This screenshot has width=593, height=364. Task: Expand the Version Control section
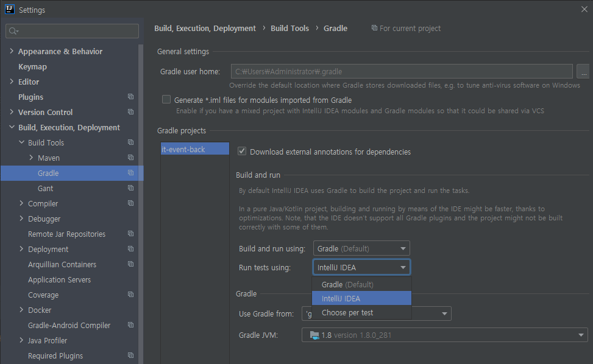point(12,112)
